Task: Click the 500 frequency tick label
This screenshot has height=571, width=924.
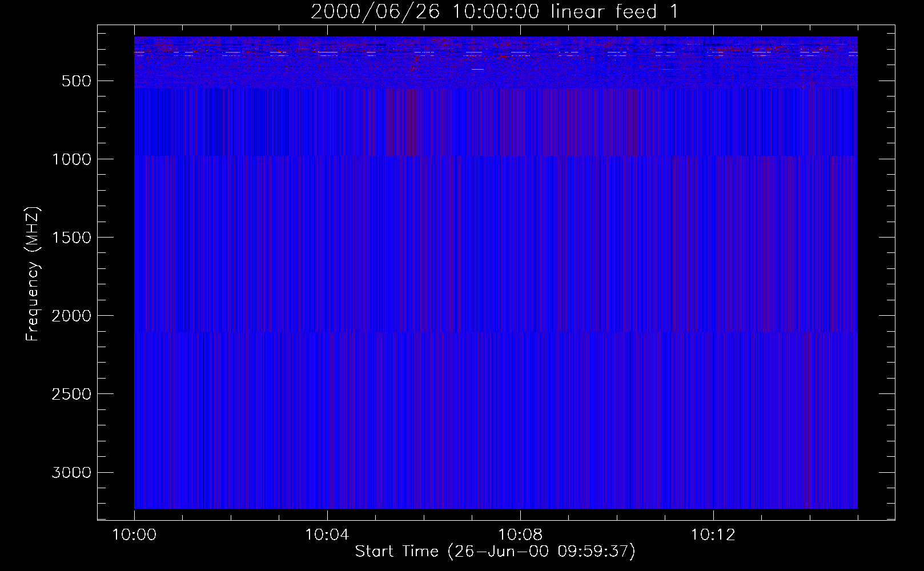Action: pos(76,81)
